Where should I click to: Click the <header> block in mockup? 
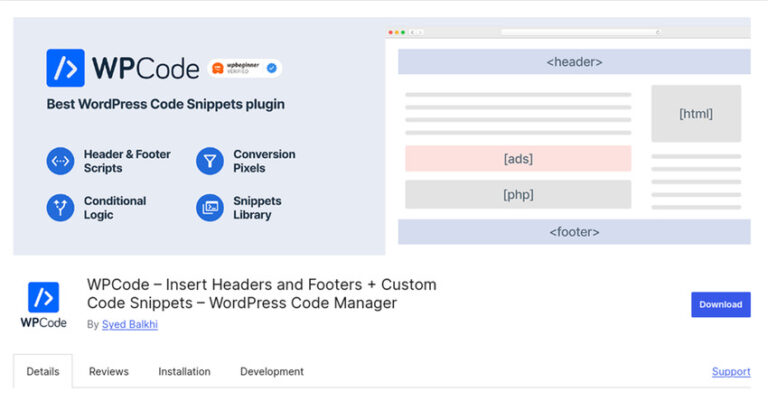click(574, 62)
